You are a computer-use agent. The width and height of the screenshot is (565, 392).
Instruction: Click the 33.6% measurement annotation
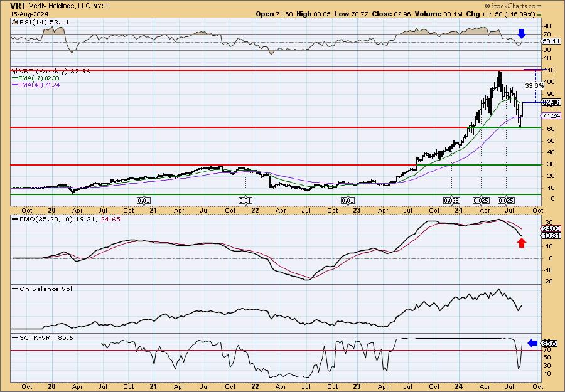point(534,86)
